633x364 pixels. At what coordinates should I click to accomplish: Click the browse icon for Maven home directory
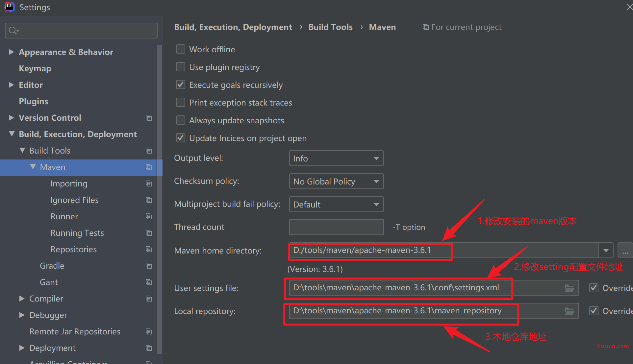coord(626,251)
